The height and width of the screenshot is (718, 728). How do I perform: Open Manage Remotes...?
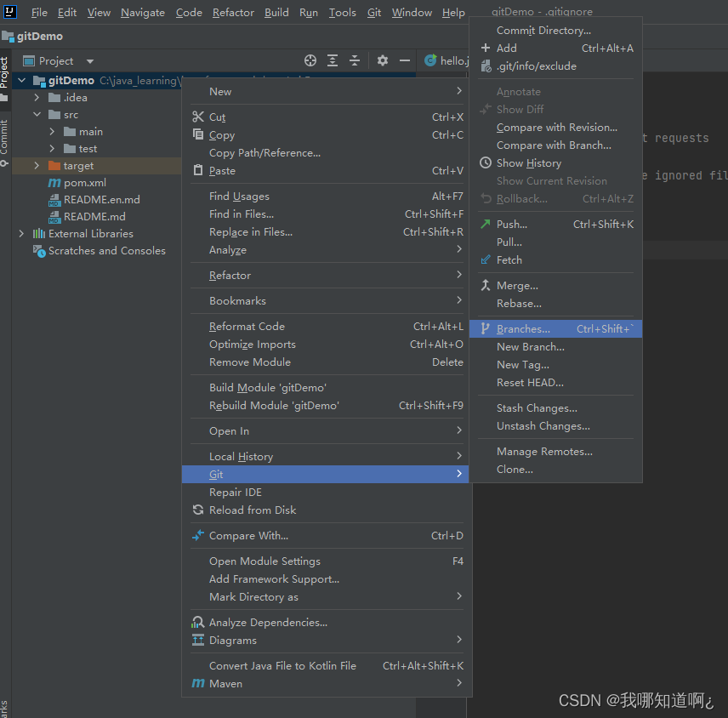(x=555, y=452)
